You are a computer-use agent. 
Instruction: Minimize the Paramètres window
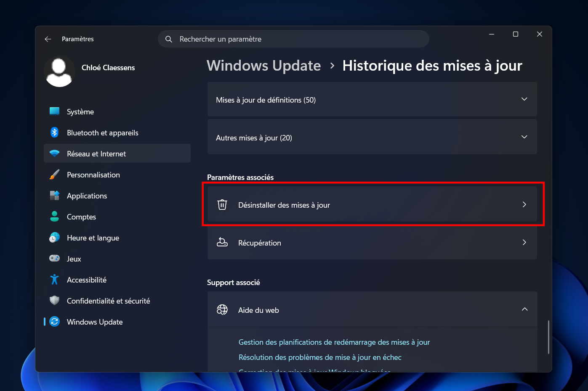492,34
